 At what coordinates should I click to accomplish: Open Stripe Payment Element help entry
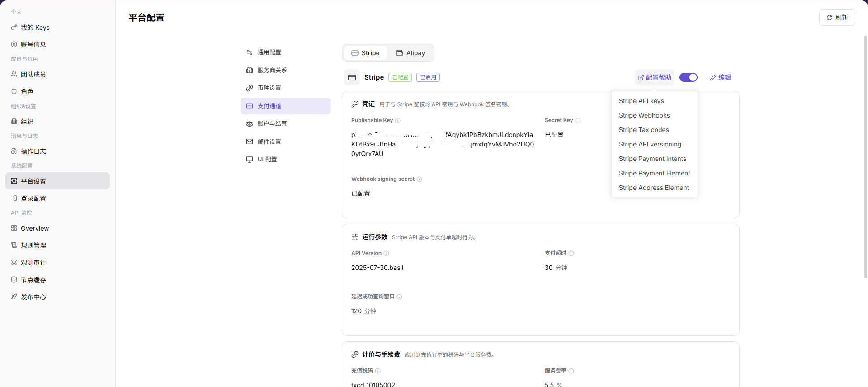655,173
